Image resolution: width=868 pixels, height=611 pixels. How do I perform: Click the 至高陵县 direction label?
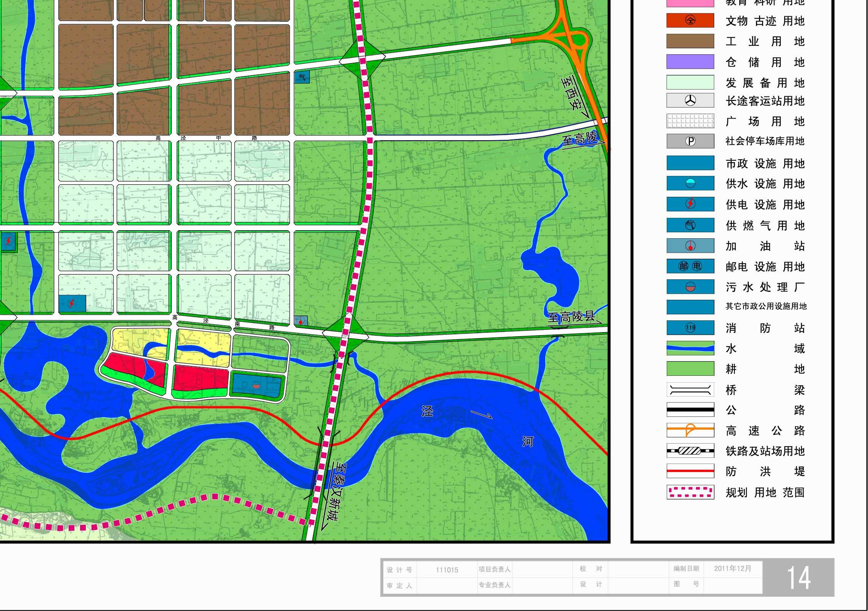tap(571, 317)
